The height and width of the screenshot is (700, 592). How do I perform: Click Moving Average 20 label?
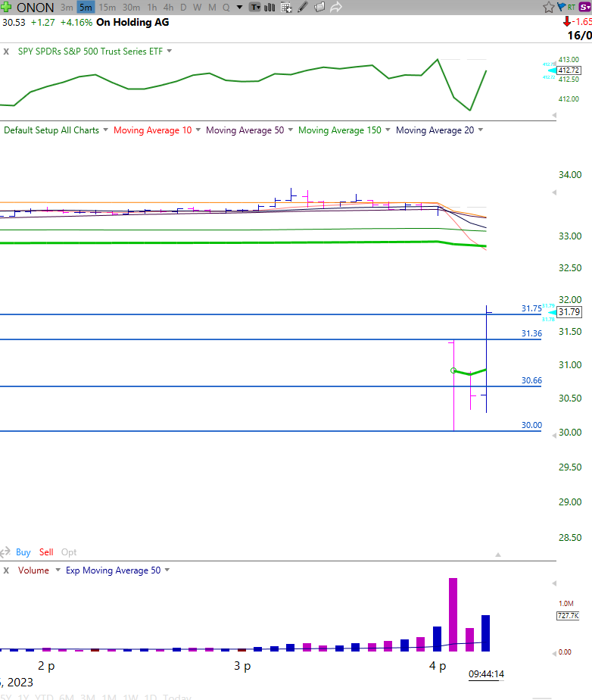pos(435,130)
